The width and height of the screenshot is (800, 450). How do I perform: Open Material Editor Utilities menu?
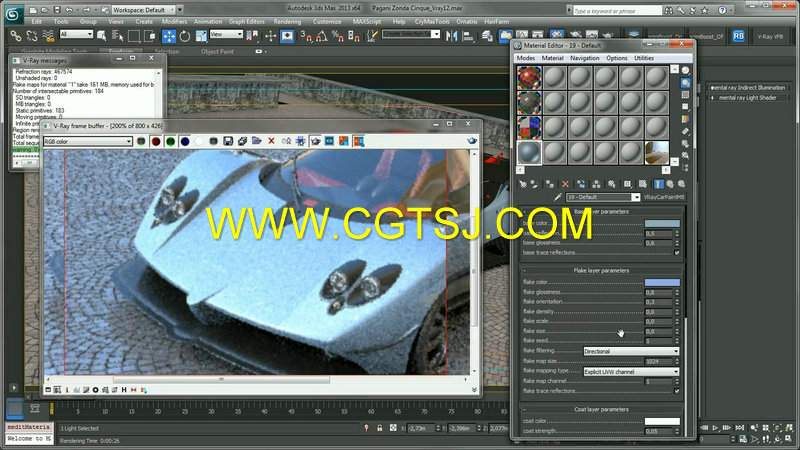(x=644, y=58)
